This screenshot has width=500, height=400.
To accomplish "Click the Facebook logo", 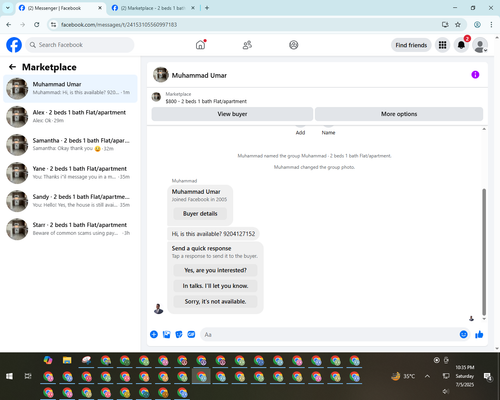I will [x=14, y=45].
